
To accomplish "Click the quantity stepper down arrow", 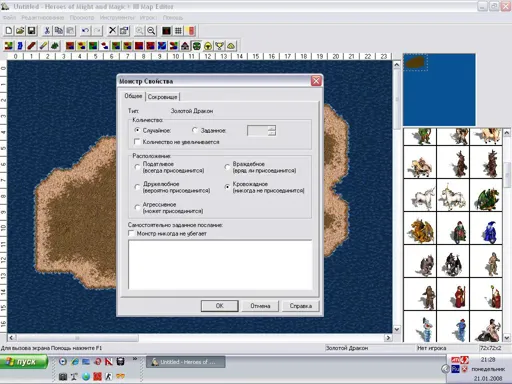I will 272,133.
